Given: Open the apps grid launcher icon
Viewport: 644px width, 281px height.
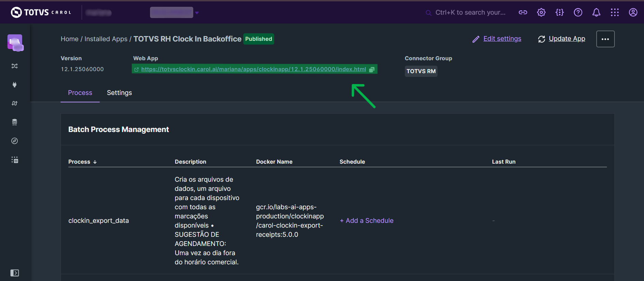Looking at the screenshot, I should (x=615, y=13).
